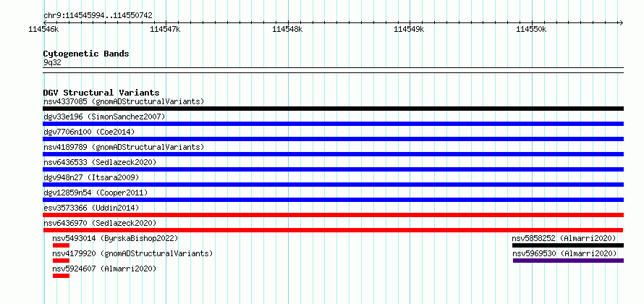Open the nsv5858252 Almarri2020 label
The width and height of the screenshot is (644, 304).
coord(564,238)
